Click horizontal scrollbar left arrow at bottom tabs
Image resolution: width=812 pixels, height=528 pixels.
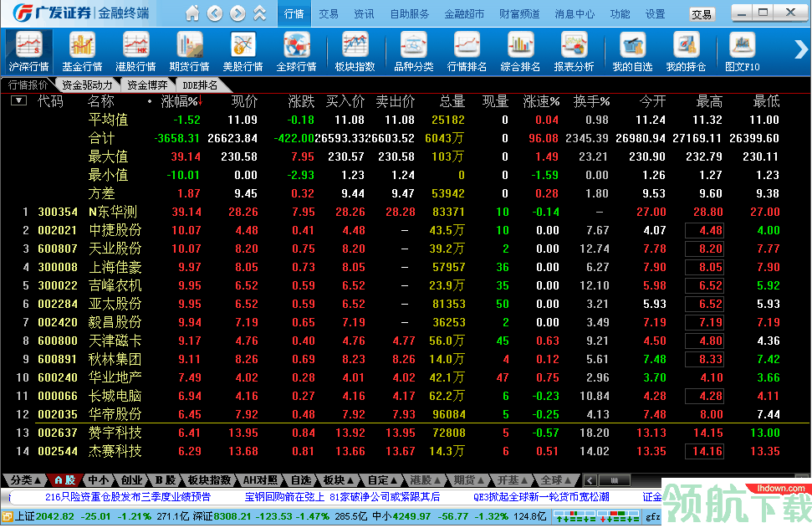[590, 480]
